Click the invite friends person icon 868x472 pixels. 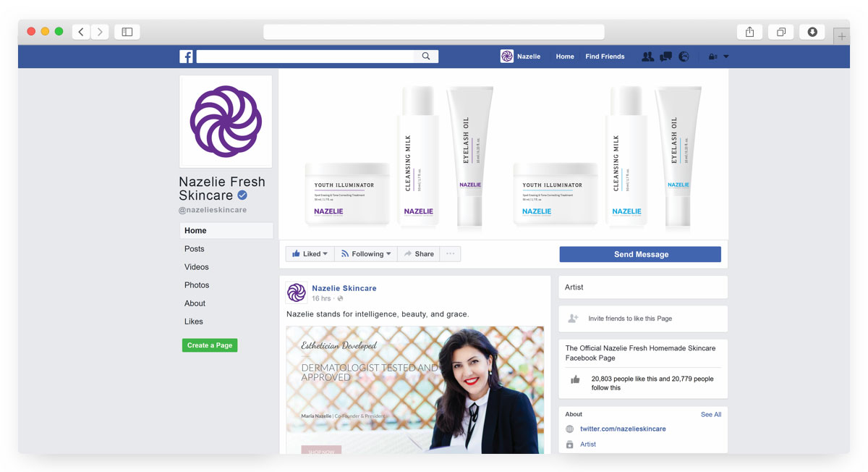pyautogui.click(x=574, y=319)
